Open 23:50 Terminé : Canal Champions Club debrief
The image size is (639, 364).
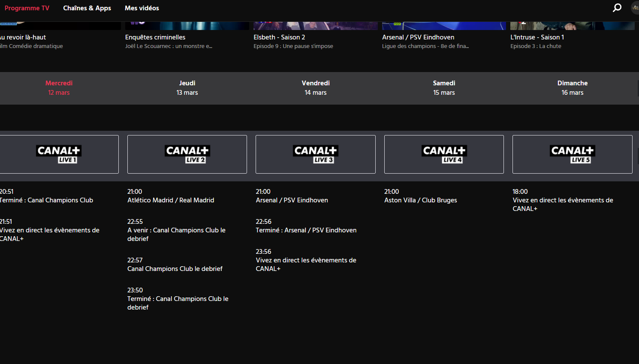pos(178,299)
